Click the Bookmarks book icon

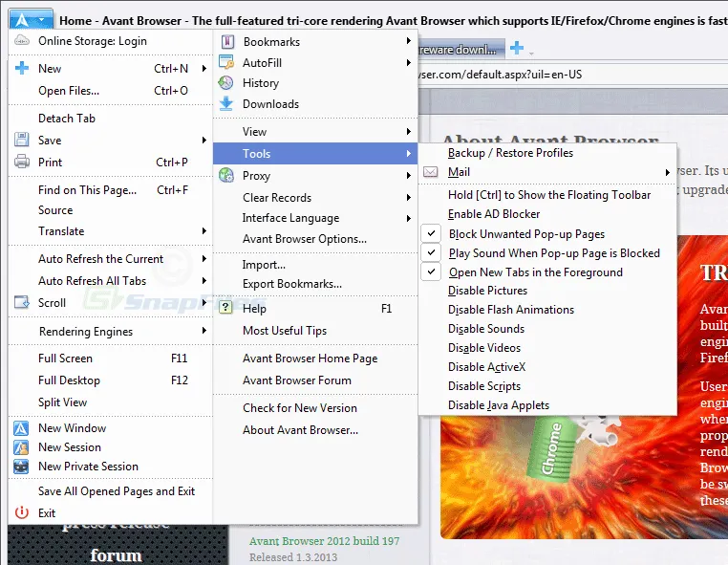[x=227, y=42]
